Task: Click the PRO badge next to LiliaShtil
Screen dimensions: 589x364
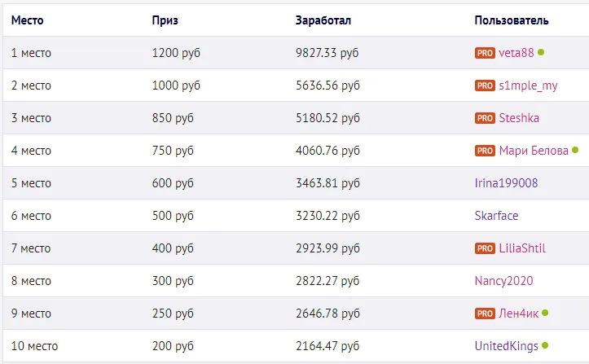Action: [485, 248]
